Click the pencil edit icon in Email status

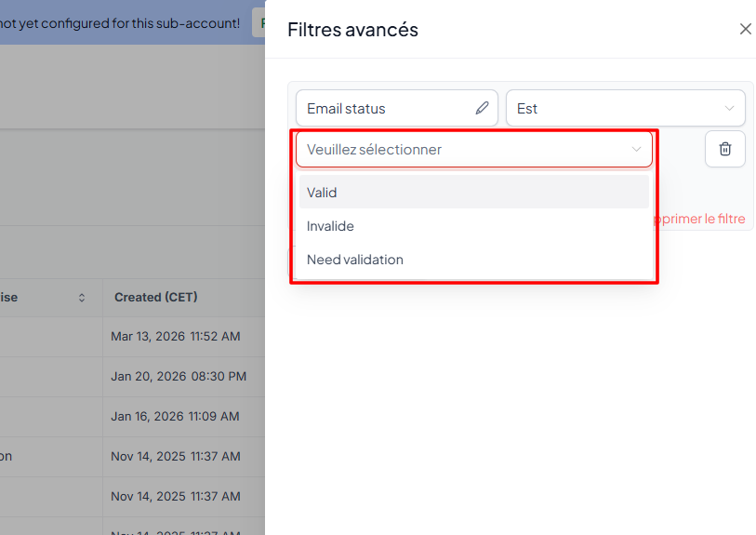(x=482, y=108)
